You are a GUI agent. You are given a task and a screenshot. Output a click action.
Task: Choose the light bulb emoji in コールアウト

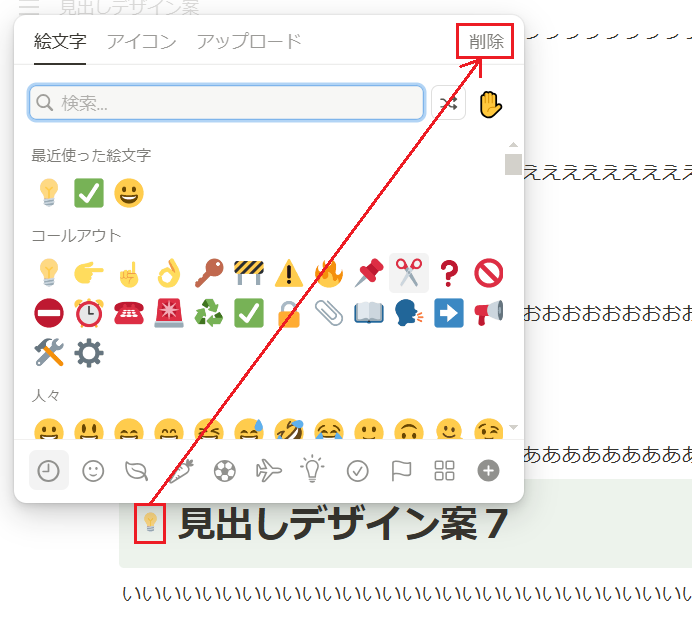tap(49, 273)
